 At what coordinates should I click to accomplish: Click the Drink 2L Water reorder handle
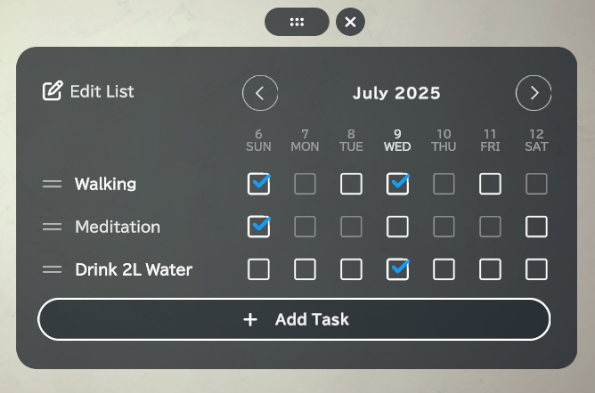point(52,270)
